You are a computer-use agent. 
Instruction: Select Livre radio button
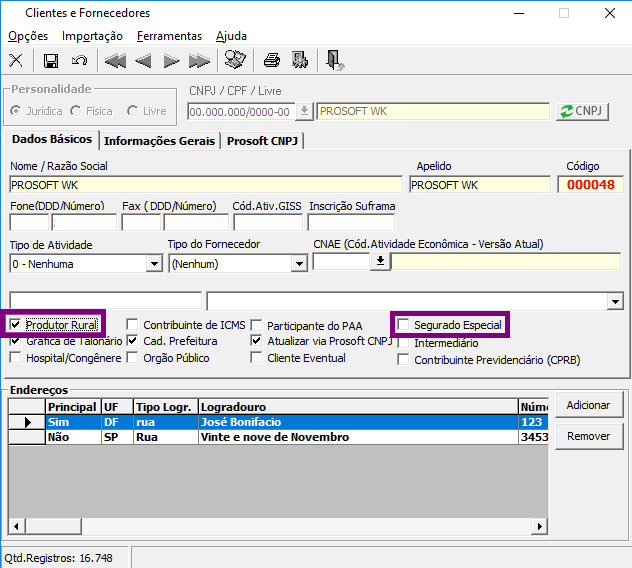point(132,111)
